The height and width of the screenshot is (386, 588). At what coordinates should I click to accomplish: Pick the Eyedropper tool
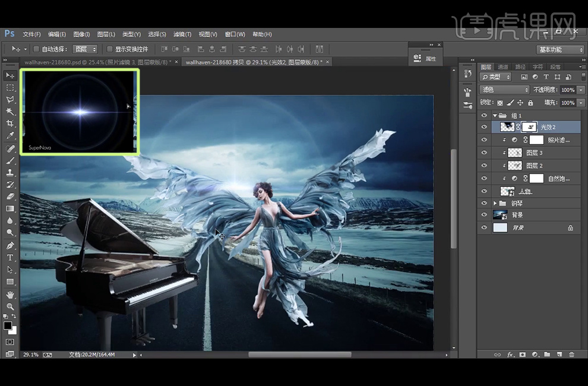click(10, 136)
